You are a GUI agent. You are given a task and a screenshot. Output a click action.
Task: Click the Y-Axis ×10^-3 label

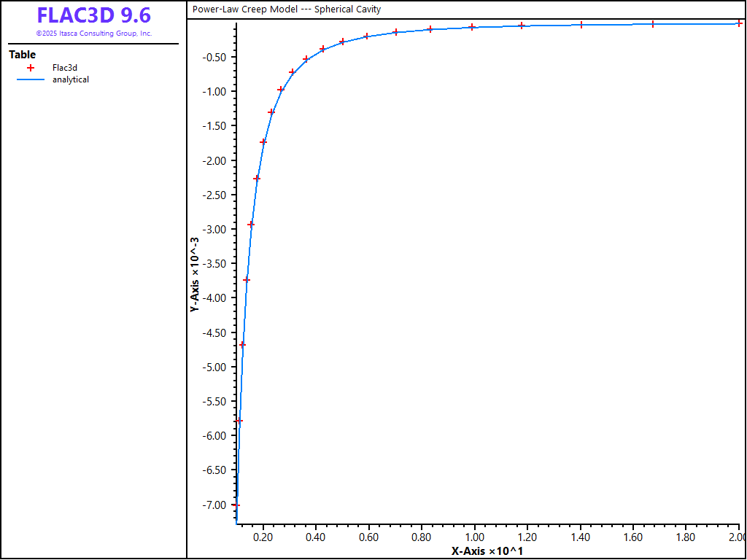coord(195,275)
